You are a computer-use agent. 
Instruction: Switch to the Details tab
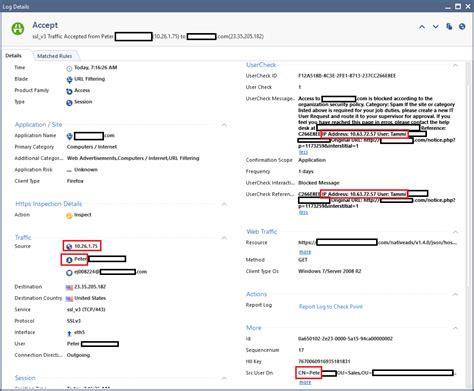14,56
